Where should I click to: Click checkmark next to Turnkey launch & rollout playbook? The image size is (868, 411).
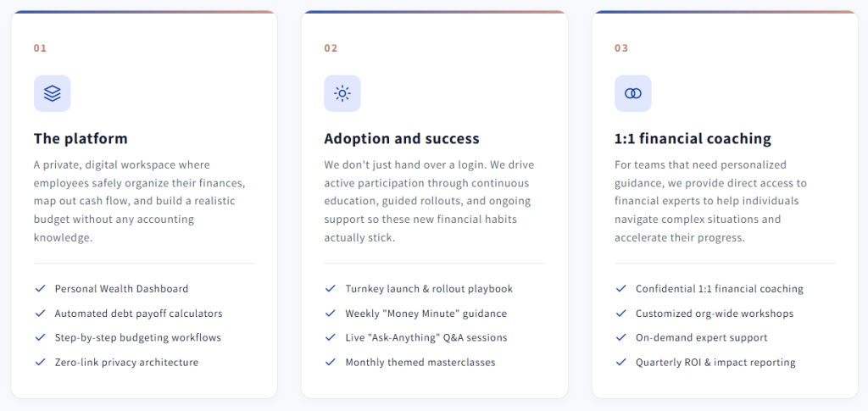(x=331, y=289)
